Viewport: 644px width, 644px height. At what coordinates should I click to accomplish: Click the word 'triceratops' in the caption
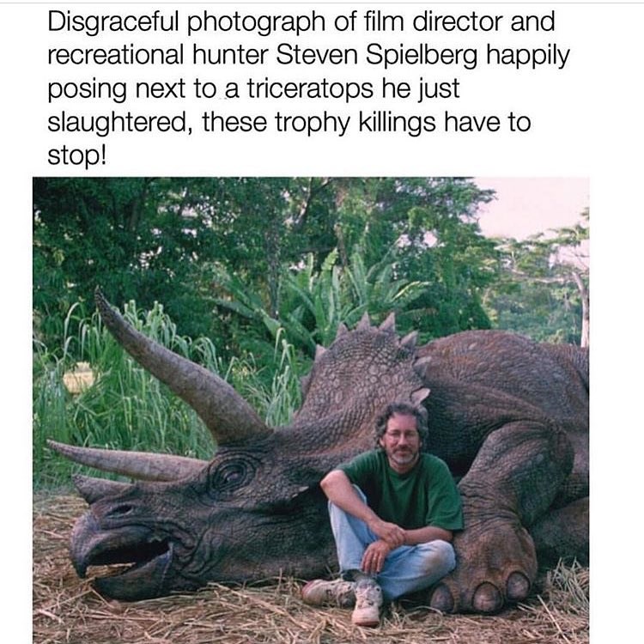pyautogui.click(x=310, y=88)
